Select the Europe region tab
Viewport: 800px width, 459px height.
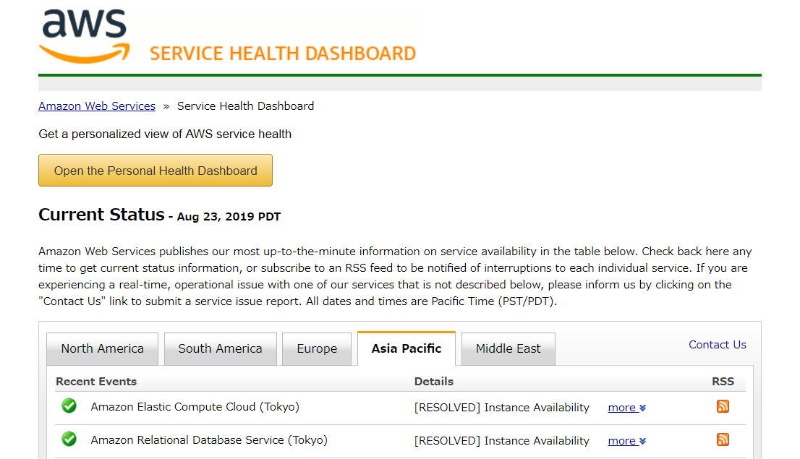[317, 349]
